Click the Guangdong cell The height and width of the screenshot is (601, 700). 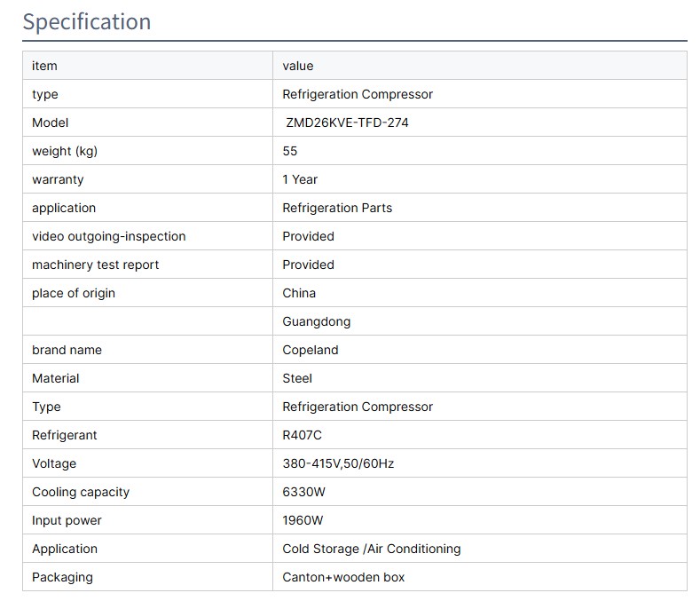click(316, 321)
